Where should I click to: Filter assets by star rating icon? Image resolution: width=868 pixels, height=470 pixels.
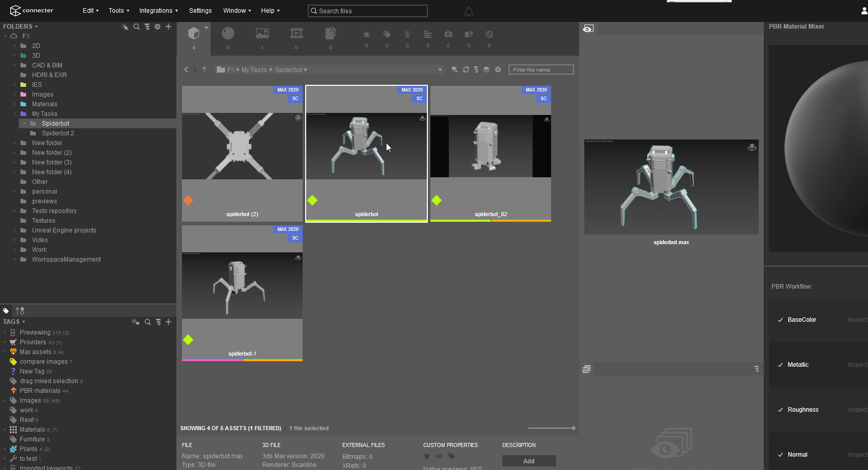(x=367, y=34)
